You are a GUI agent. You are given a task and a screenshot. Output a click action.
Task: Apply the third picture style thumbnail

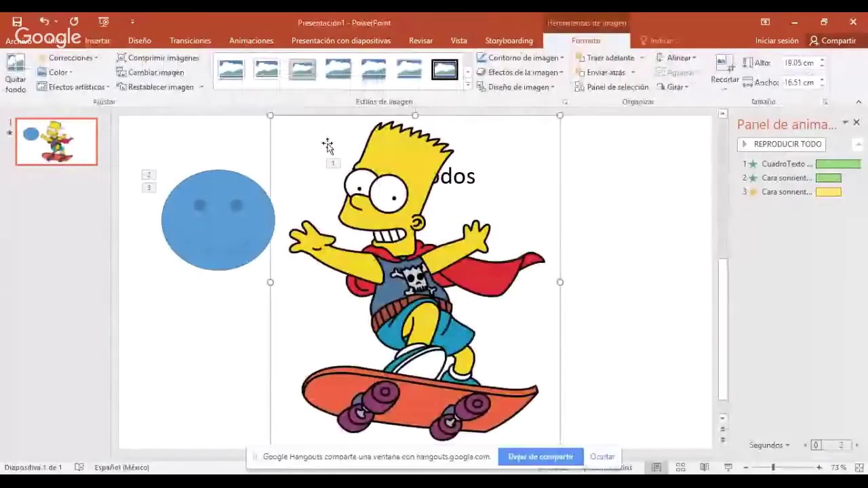302,69
